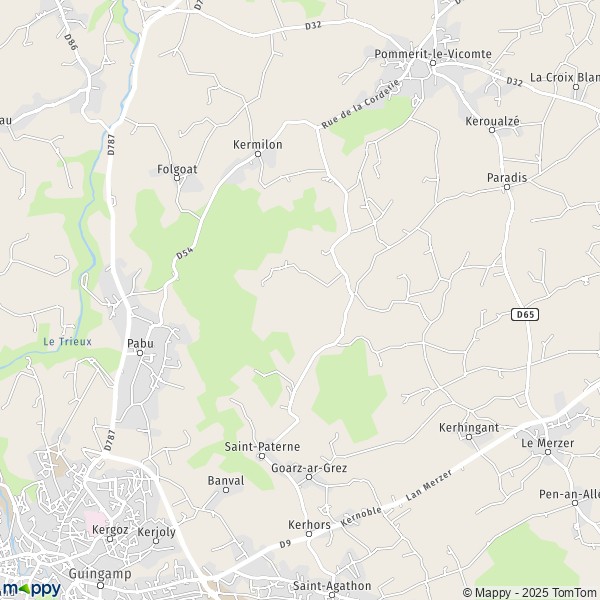Click the Folgoat location marker
Viewport: 600px width, 600px height.
click(177, 178)
